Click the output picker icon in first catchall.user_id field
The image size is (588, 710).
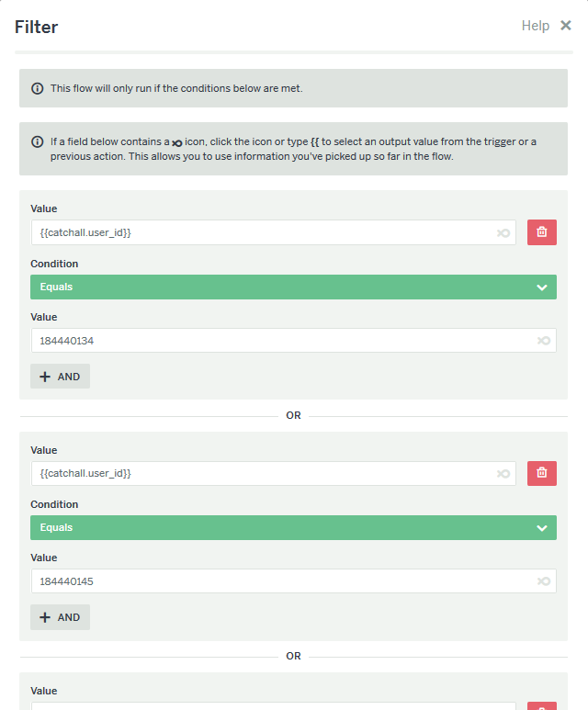coord(503,232)
